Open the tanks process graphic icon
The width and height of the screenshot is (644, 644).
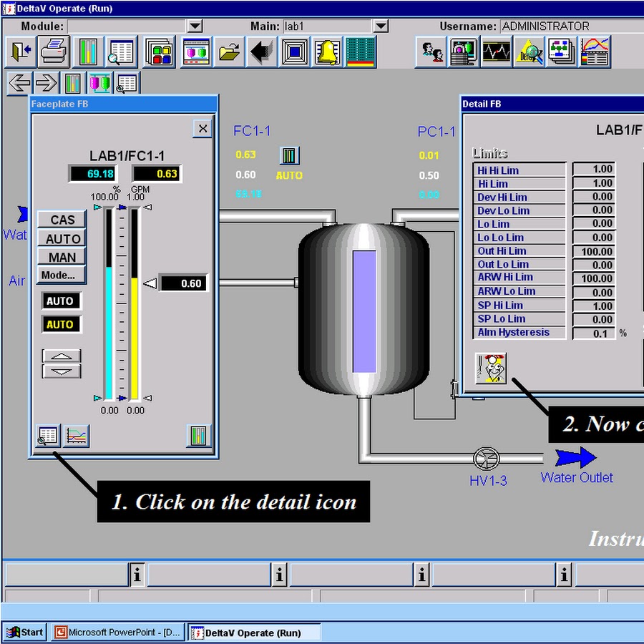click(196, 52)
